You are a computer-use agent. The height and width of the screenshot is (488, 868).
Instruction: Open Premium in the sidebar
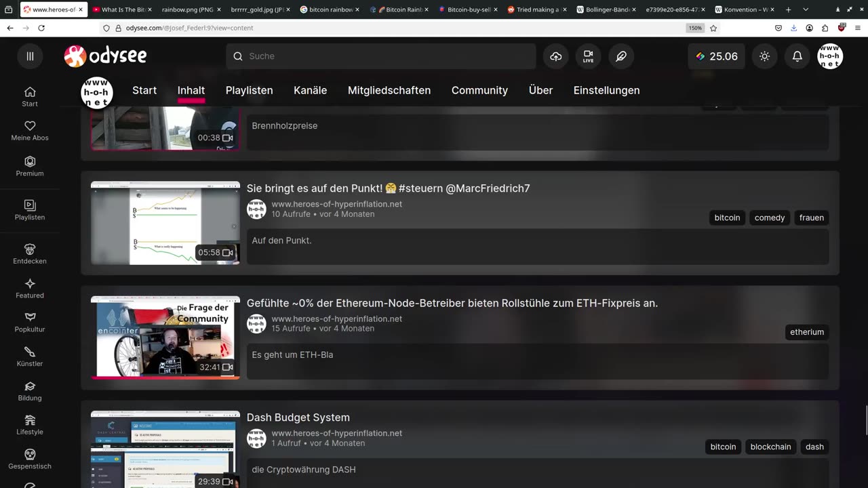[x=30, y=166]
